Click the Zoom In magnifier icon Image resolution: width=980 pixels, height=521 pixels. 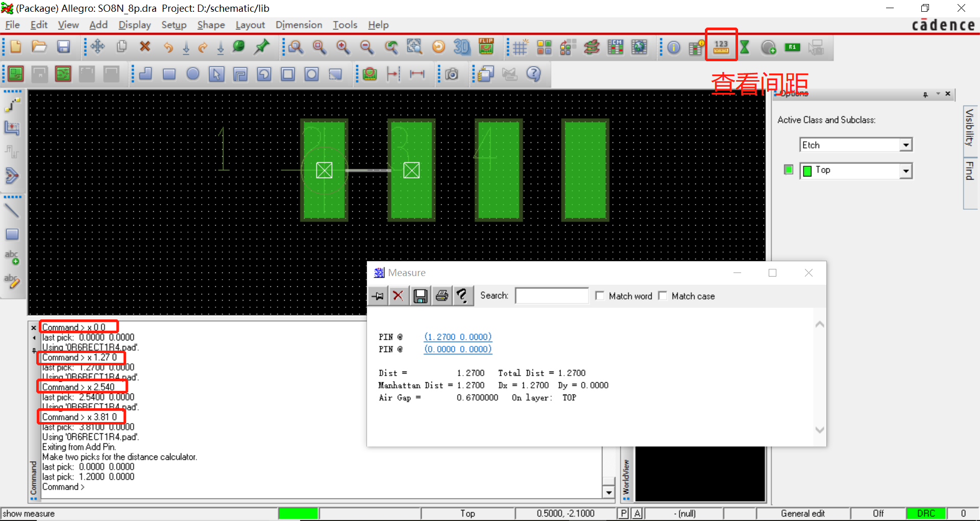pos(343,47)
